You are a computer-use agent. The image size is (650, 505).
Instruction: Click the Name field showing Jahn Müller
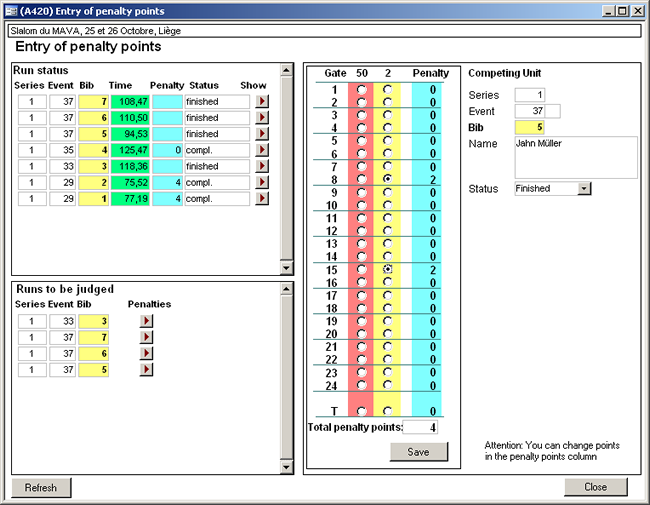(x=576, y=158)
